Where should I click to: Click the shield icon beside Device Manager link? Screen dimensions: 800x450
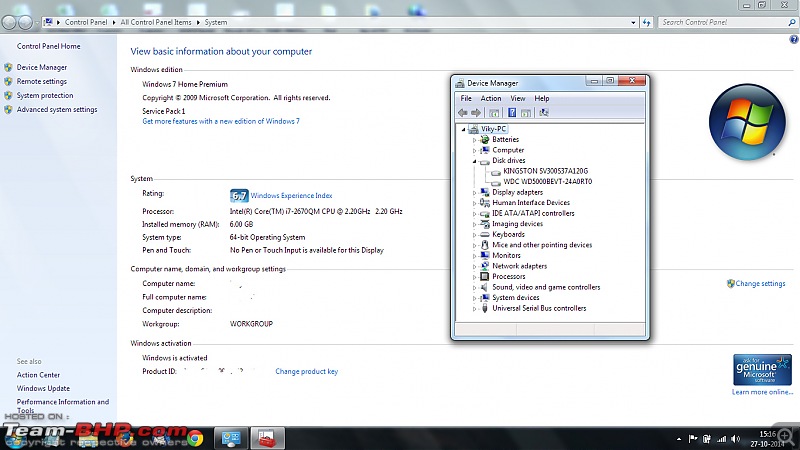pyautogui.click(x=8, y=67)
